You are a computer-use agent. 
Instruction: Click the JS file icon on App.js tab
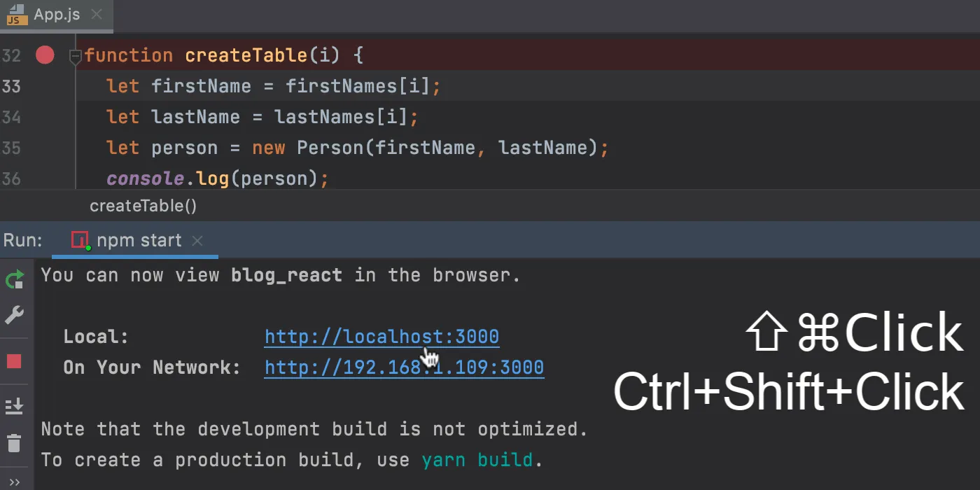click(17, 15)
